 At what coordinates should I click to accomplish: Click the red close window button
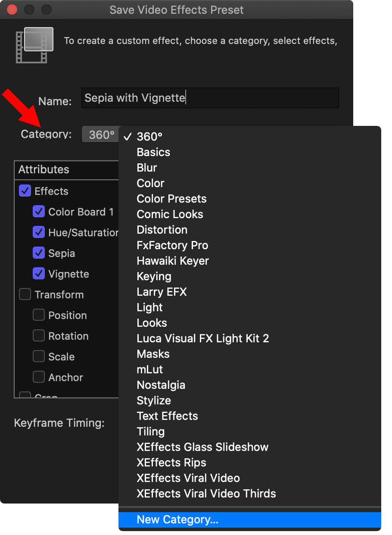12,9
